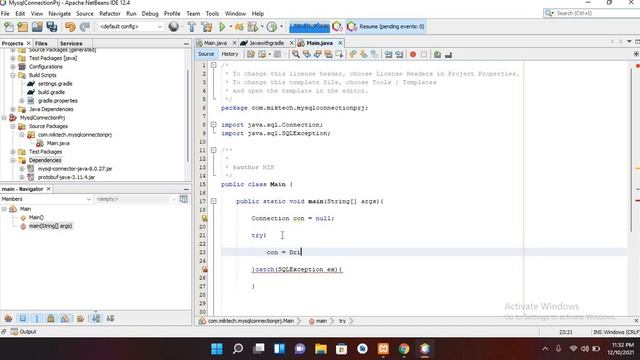The width and height of the screenshot is (640, 360).
Task: Click the Windows Start button
Action: 217,349
